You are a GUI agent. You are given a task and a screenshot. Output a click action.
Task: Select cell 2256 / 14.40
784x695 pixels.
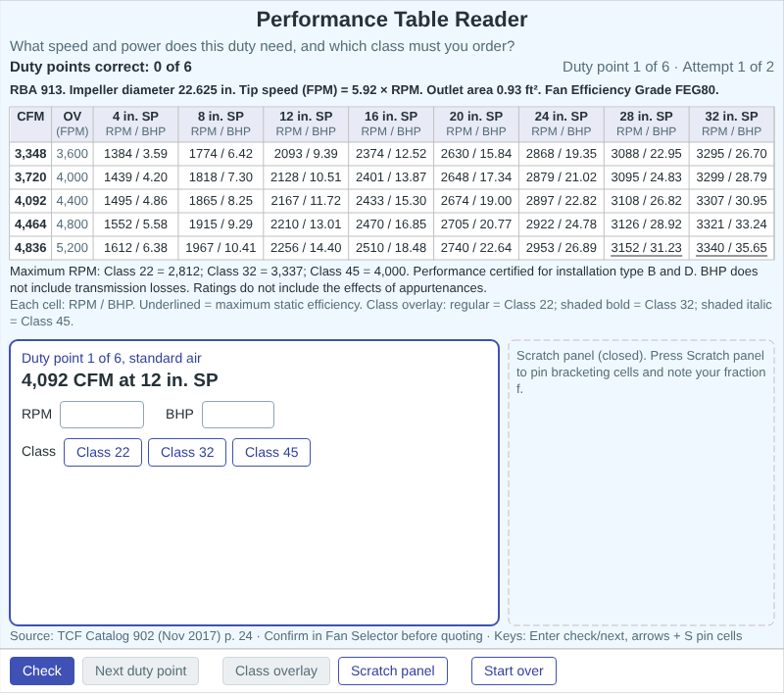tap(306, 247)
